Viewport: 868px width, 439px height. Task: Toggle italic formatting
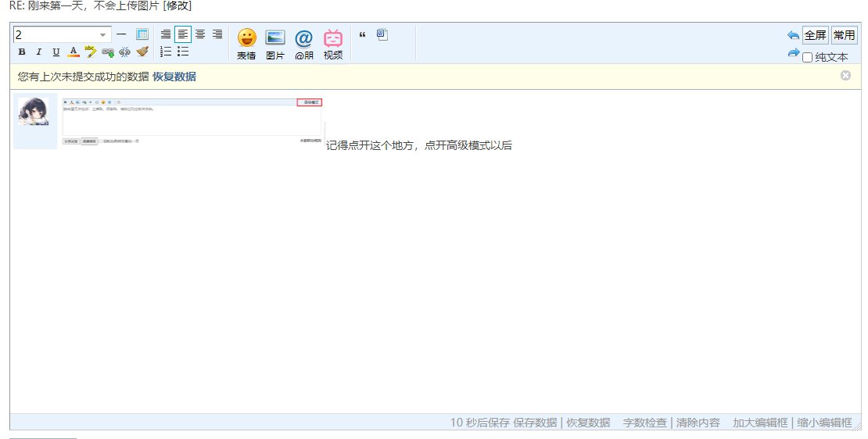(39, 52)
